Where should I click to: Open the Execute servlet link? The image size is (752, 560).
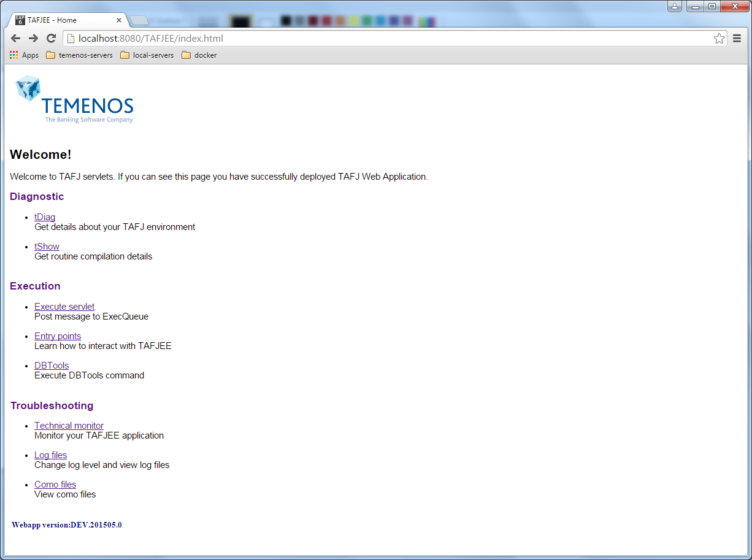point(64,307)
